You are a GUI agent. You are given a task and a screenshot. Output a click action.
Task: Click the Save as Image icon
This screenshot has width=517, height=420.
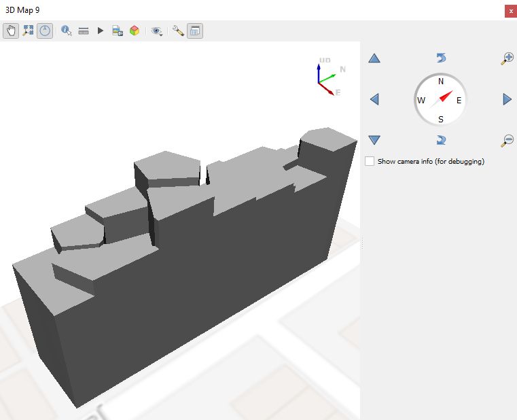tap(118, 31)
